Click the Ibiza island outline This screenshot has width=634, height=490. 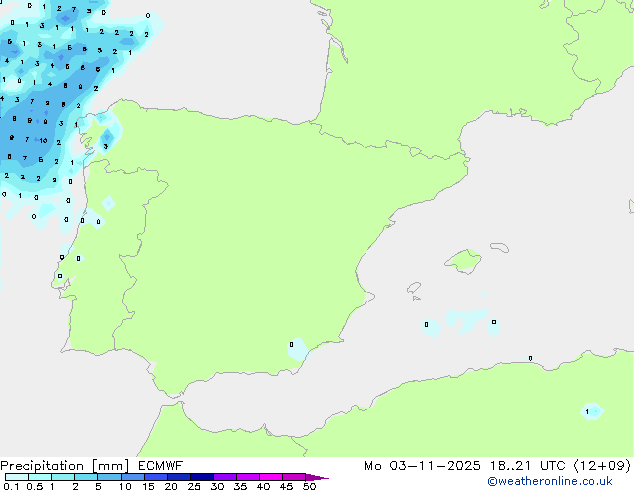click(414, 288)
